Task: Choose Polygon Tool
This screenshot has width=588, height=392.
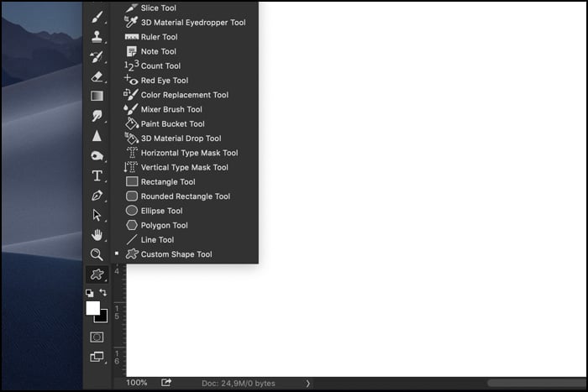Action: 185,225
